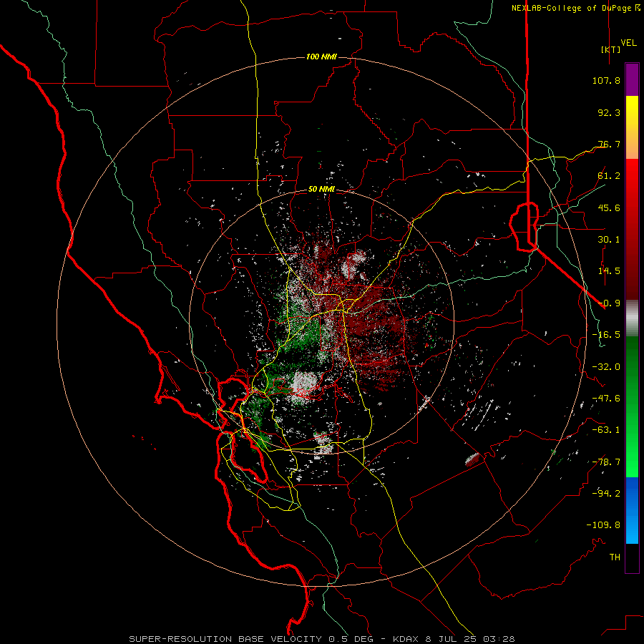Click the -109.8 velocity scale value
The image size is (644, 644).
pyautogui.click(x=603, y=525)
